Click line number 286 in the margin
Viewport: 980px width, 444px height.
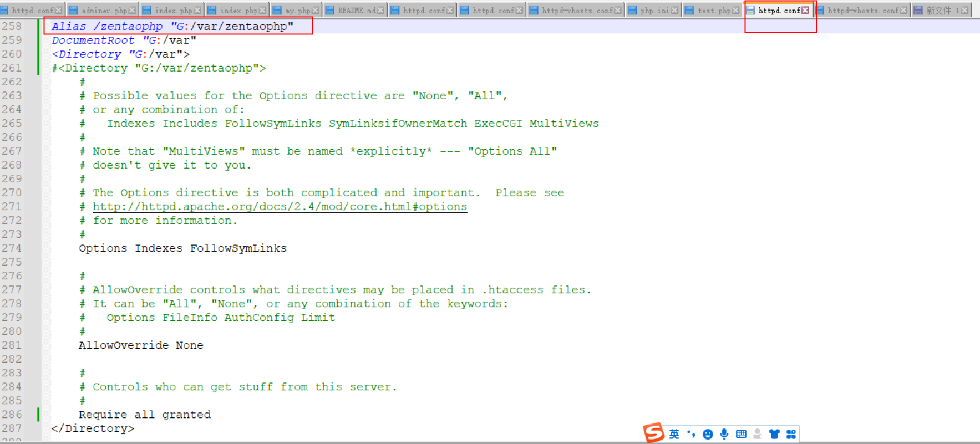coord(12,415)
